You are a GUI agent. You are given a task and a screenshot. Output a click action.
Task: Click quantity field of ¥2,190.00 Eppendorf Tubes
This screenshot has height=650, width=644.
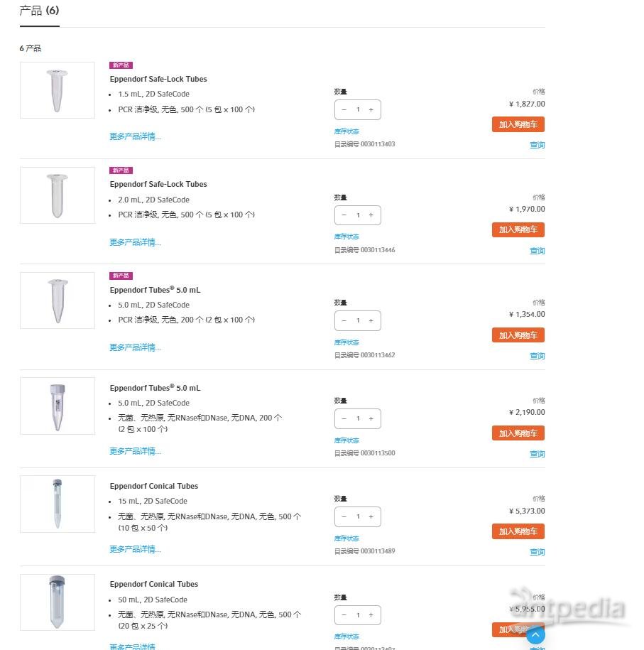(x=358, y=418)
